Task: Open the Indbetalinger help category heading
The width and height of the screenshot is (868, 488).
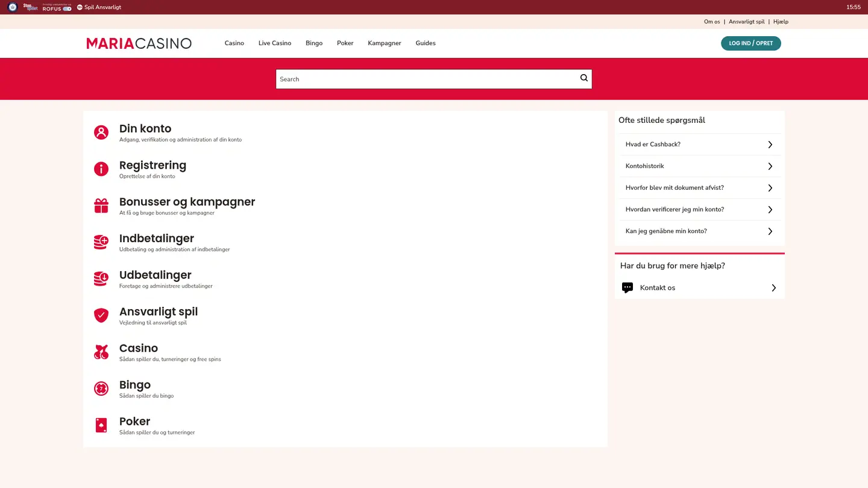Action: tap(157, 239)
